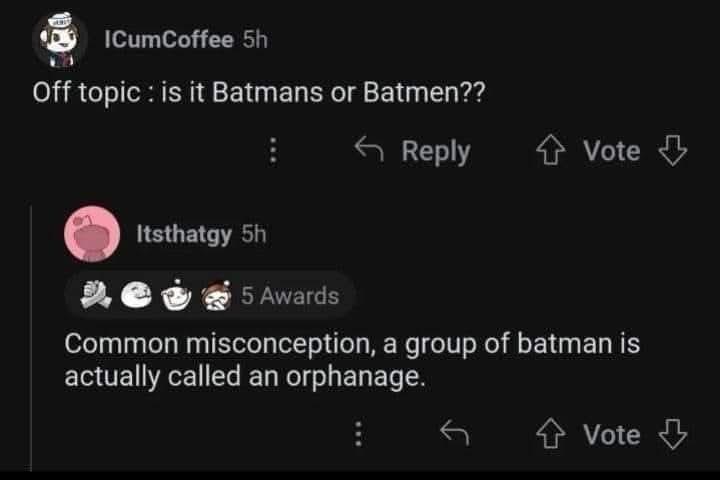
Task: Downvote Itsthatgy's orphanage reply
Action: click(x=673, y=434)
